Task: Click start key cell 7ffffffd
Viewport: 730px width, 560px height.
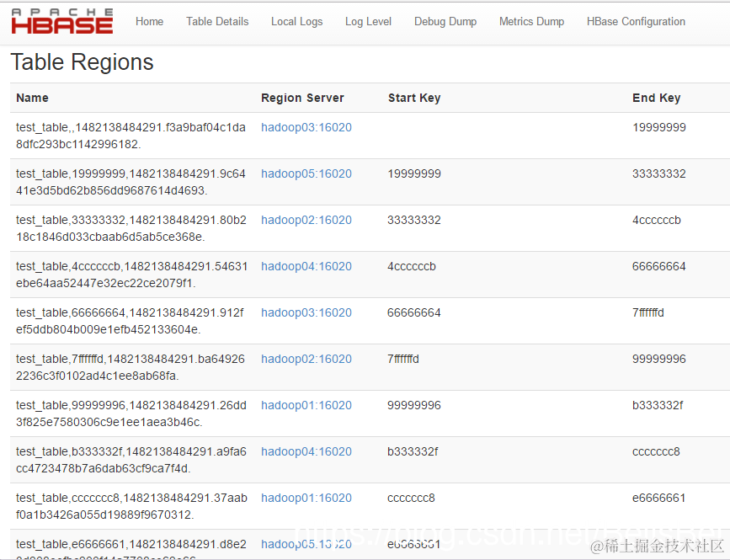Action: (403, 359)
